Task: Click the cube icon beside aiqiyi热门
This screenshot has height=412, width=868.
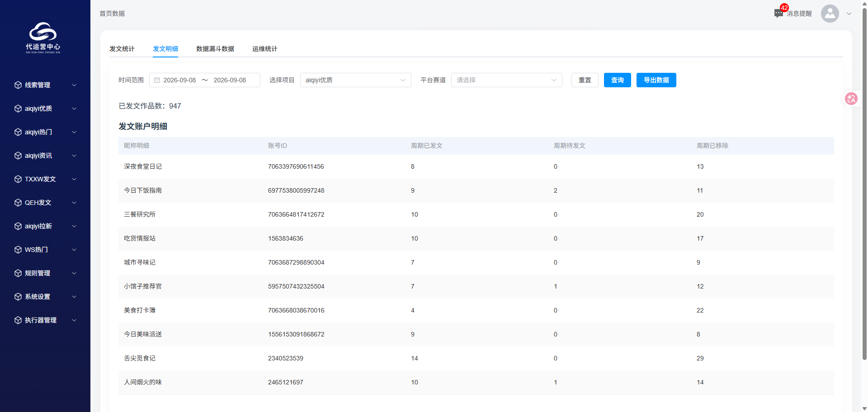Action: [18, 132]
